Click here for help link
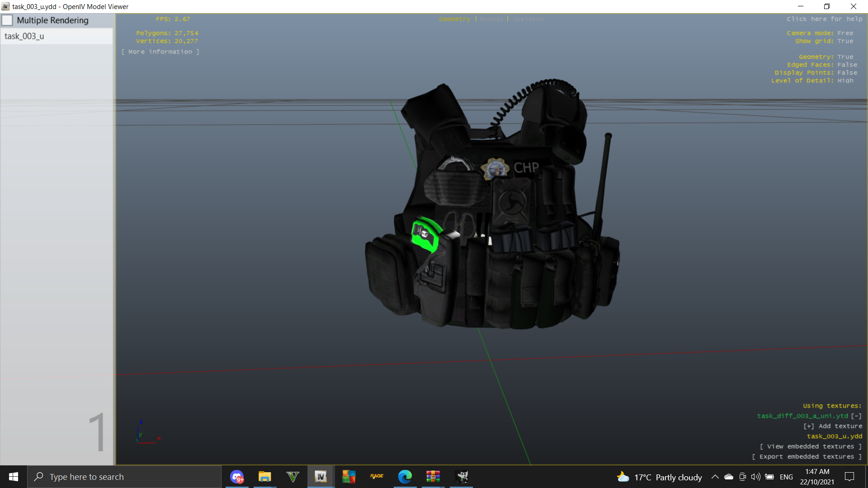The height and width of the screenshot is (488, 868). pyautogui.click(x=824, y=19)
